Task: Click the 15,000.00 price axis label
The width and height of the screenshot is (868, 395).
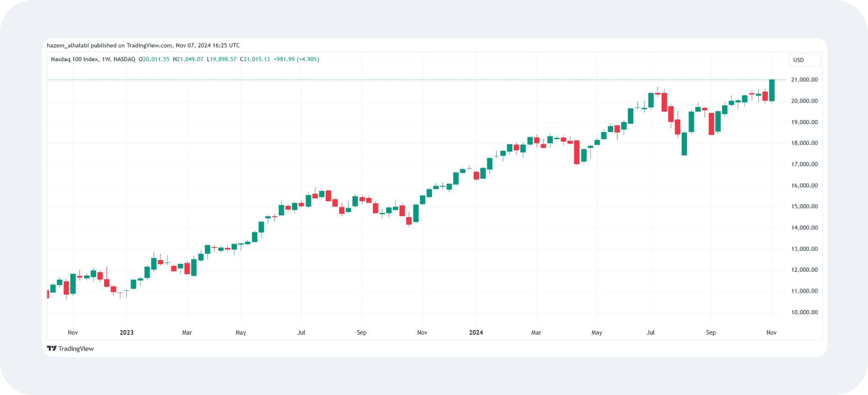Action: click(x=804, y=206)
